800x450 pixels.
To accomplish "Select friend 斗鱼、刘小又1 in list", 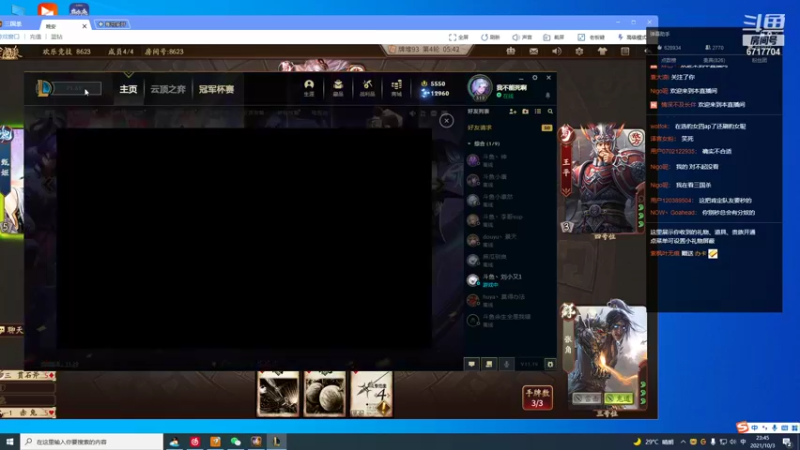I will point(510,280).
